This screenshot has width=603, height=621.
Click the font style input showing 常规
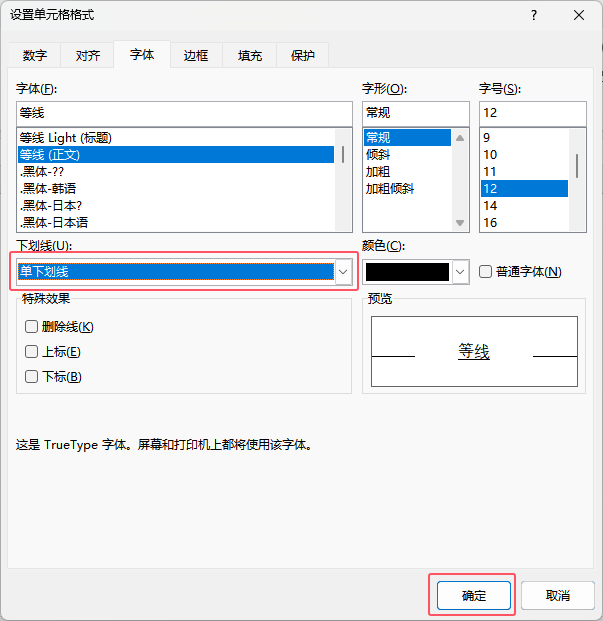coord(416,113)
